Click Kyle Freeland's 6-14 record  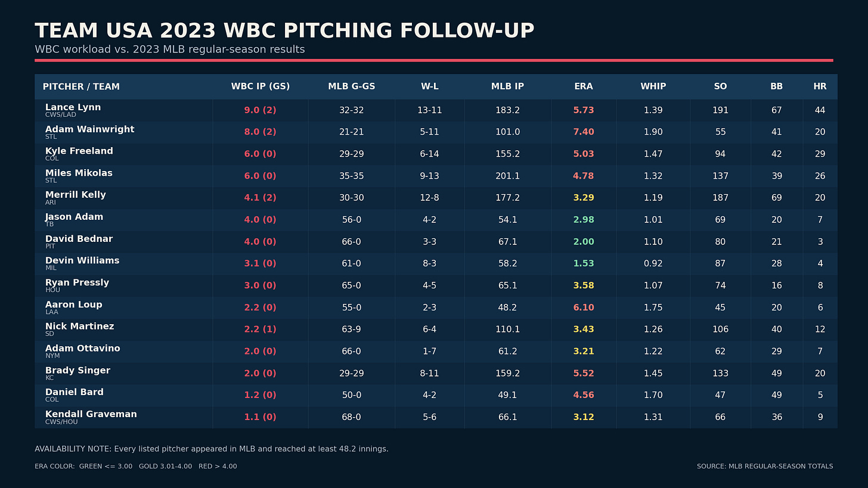[x=429, y=154]
